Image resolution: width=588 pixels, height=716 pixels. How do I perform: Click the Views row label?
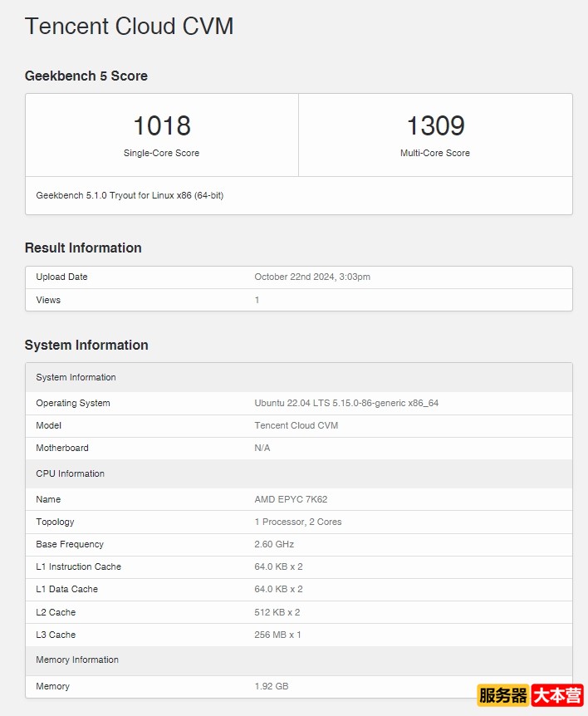coord(48,300)
